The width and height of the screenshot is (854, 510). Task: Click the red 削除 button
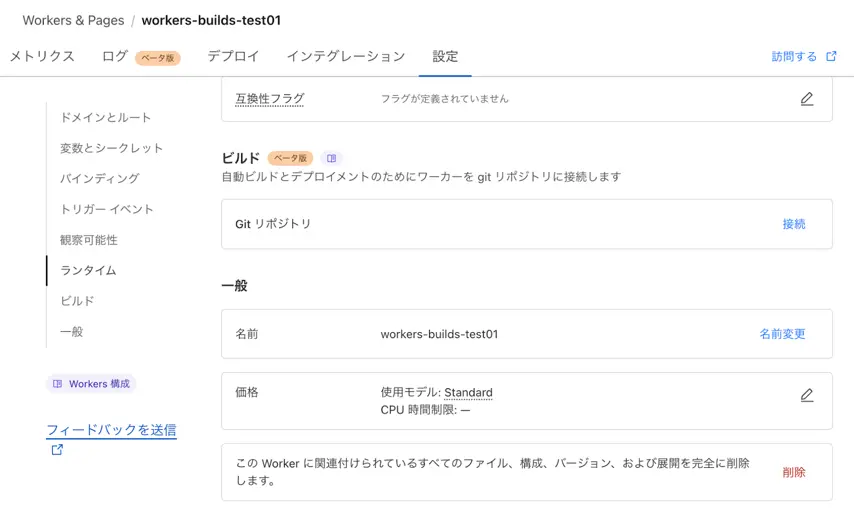(794, 472)
